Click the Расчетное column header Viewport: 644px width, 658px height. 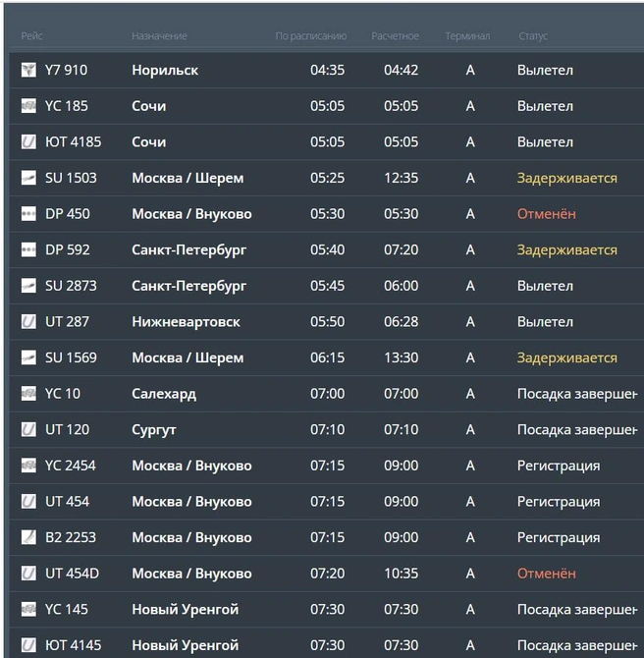[x=395, y=36]
